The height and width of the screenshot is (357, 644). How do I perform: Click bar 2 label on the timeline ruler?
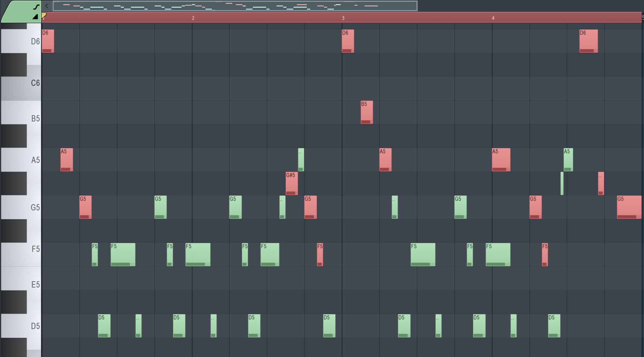(193, 18)
